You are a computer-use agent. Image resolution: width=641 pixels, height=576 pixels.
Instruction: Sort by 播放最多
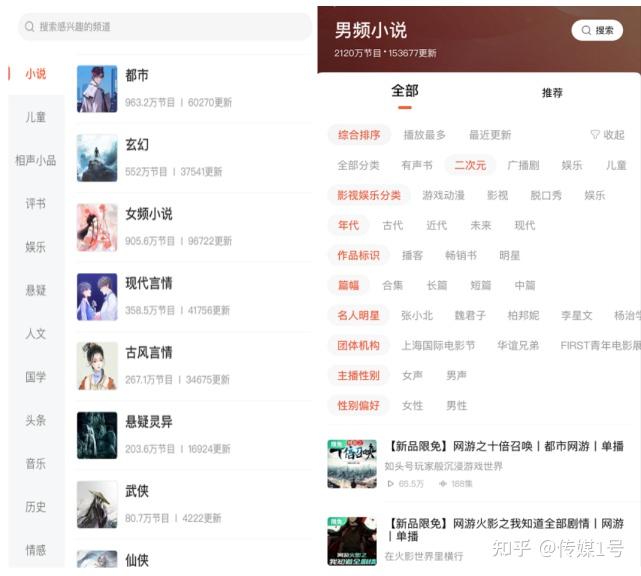424,135
